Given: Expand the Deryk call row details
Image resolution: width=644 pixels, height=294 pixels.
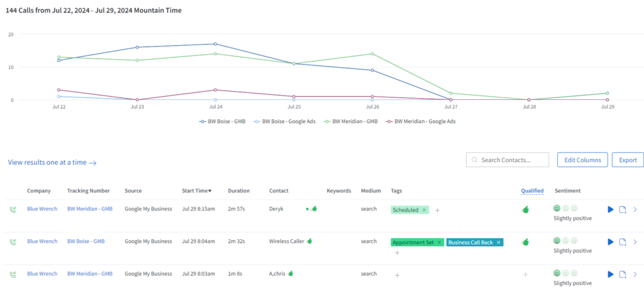Looking at the screenshot, I should click(635, 209).
